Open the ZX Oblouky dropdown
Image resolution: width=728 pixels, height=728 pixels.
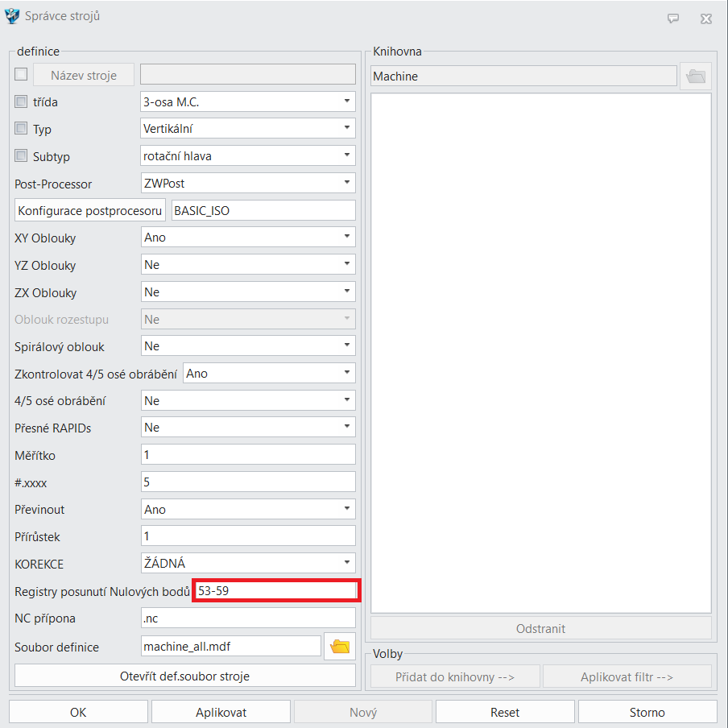pyautogui.click(x=248, y=292)
